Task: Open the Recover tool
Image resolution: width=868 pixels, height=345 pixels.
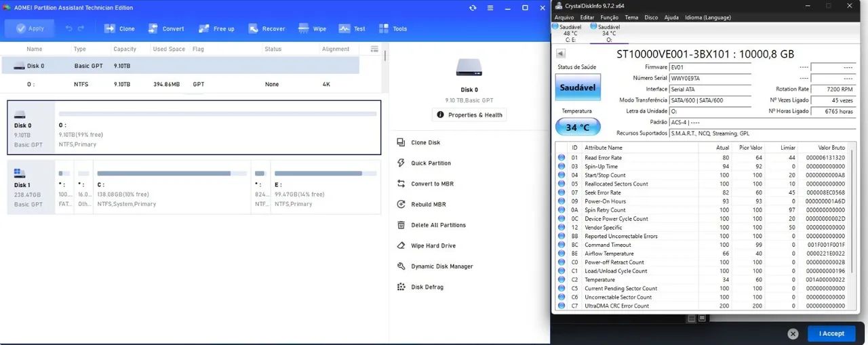Action: [266, 28]
